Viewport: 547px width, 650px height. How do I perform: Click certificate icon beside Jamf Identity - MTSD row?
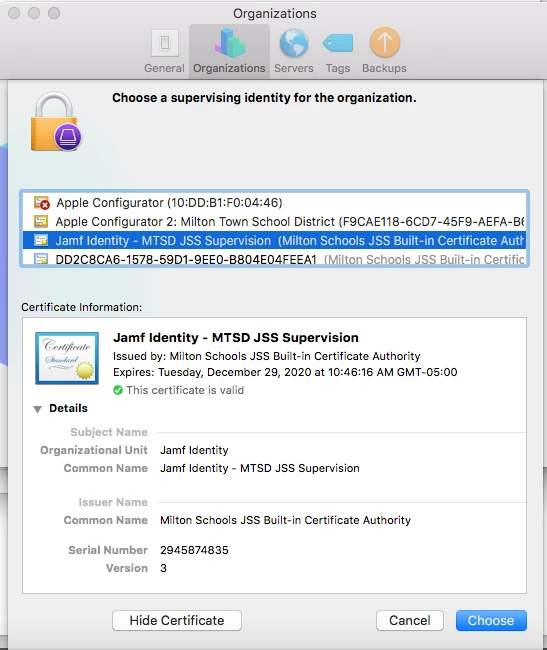tap(41, 240)
